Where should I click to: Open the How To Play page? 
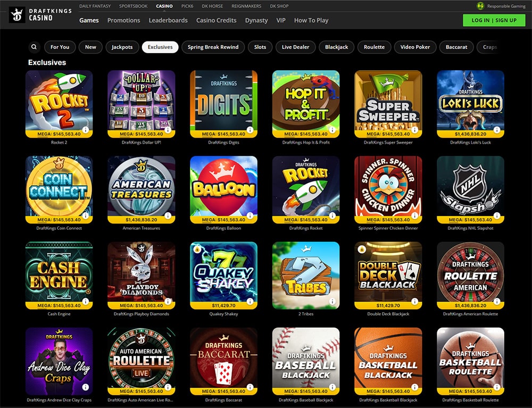click(x=311, y=20)
